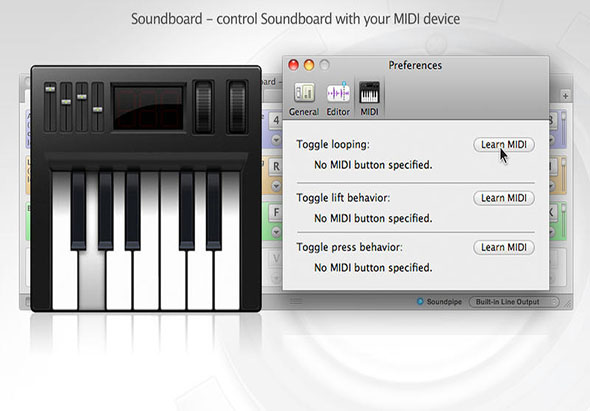Click 'No MIDI button specified.' under Toggle press behavior
590x411 pixels.
click(373, 268)
